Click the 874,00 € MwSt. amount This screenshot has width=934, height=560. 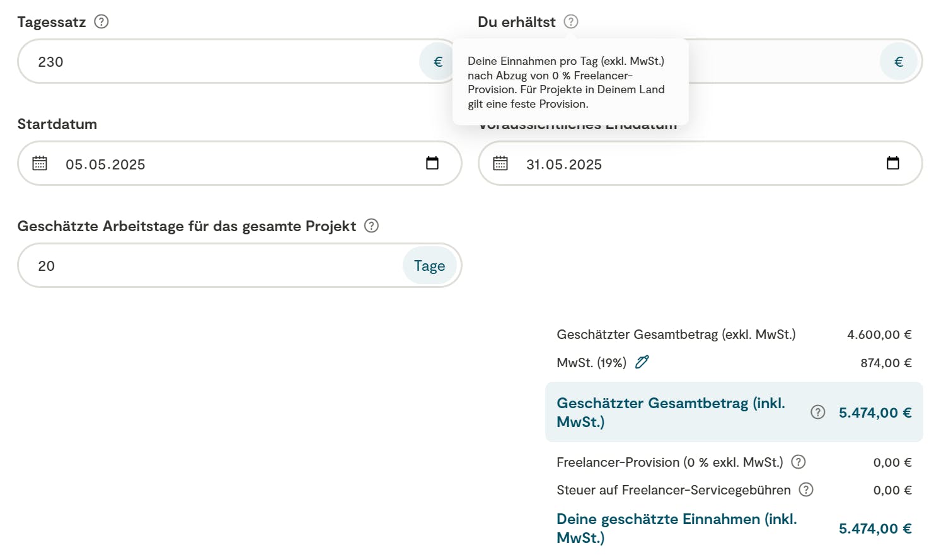pyautogui.click(x=886, y=363)
